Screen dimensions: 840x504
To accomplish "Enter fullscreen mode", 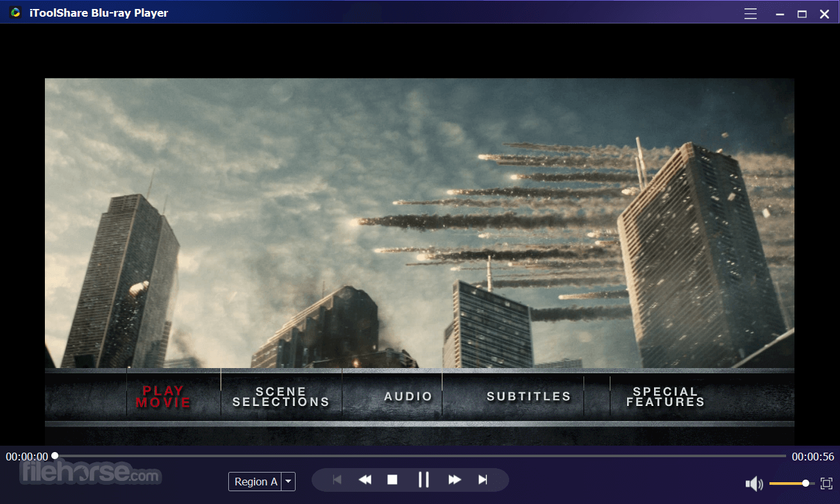I will coord(827,483).
